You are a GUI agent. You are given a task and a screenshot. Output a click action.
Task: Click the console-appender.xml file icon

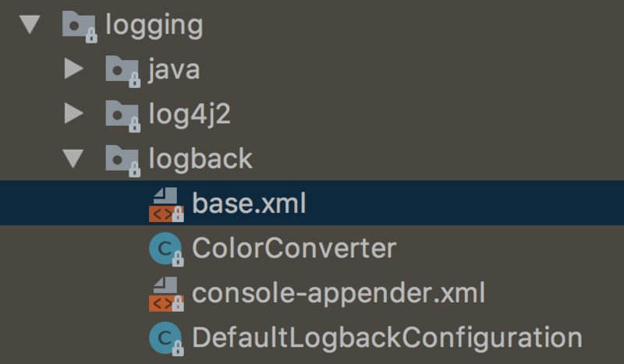(165, 293)
